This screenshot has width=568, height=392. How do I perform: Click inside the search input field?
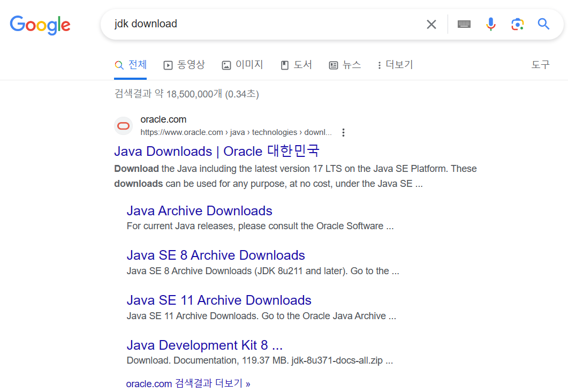click(x=241, y=24)
